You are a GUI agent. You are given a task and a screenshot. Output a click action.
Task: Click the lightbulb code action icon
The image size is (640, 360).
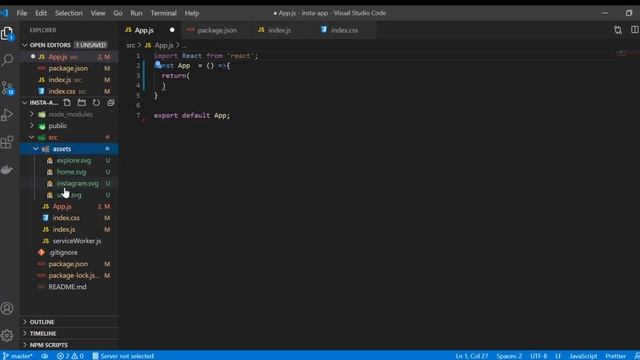158,64
